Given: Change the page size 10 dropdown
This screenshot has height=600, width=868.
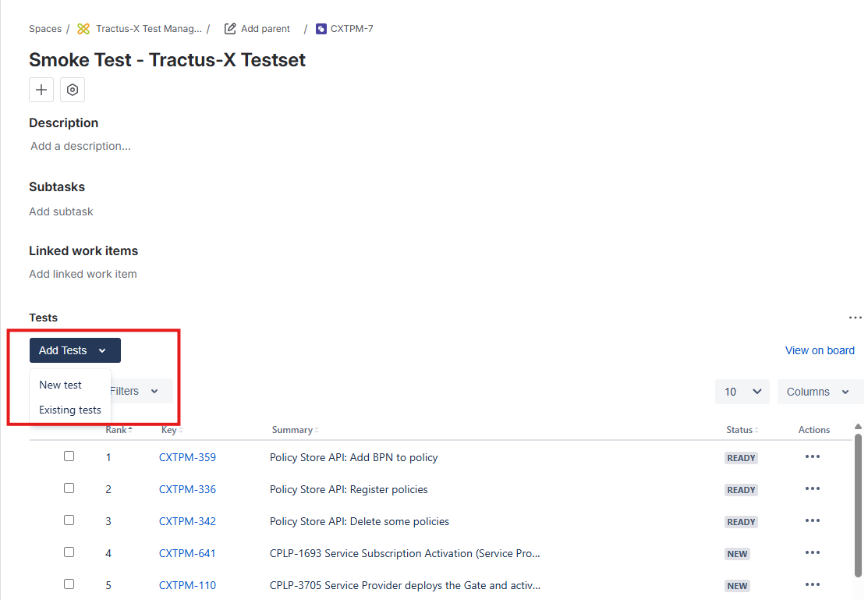Looking at the screenshot, I should click(742, 392).
